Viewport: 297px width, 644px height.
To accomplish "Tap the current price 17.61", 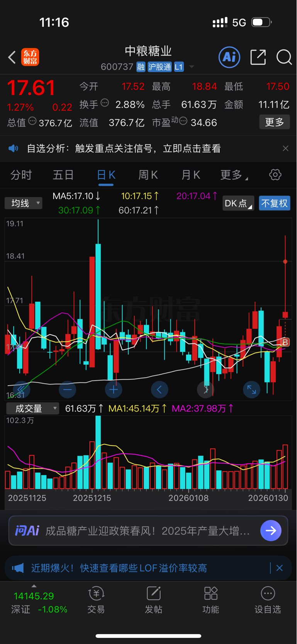I will [x=31, y=88].
